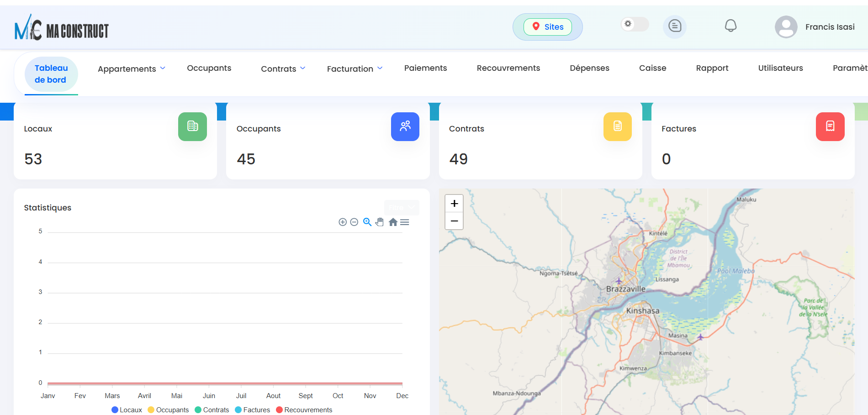The height and width of the screenshot is (415, 868).
Task: Click the chart zoom in plus icon
Action: point(343,222)
